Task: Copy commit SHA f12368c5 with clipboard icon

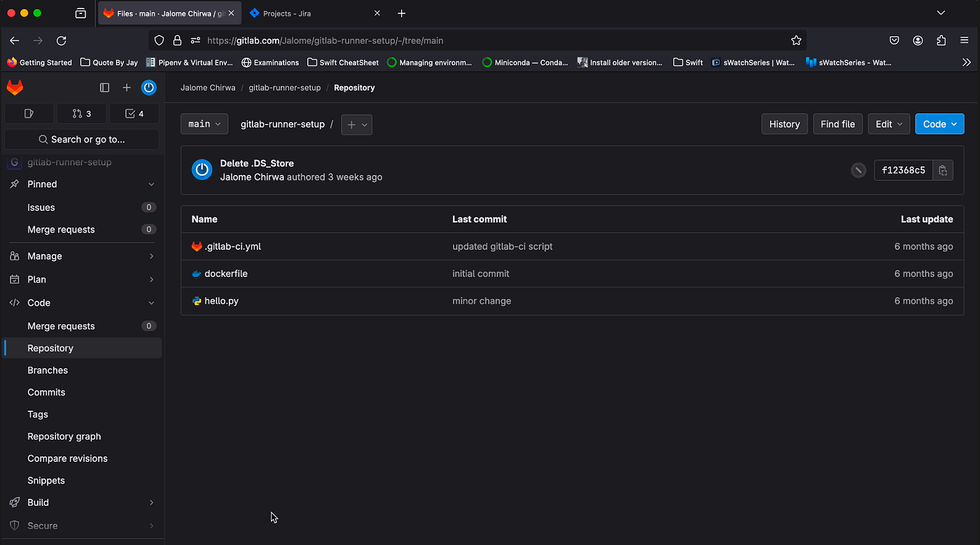Action: 943,170
